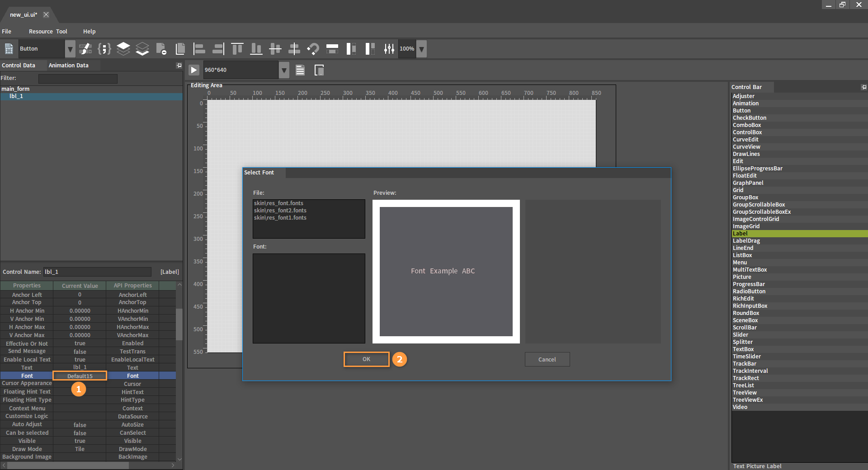Click Draw Mode Tile value
868x470 pixels.
(80, 449)
